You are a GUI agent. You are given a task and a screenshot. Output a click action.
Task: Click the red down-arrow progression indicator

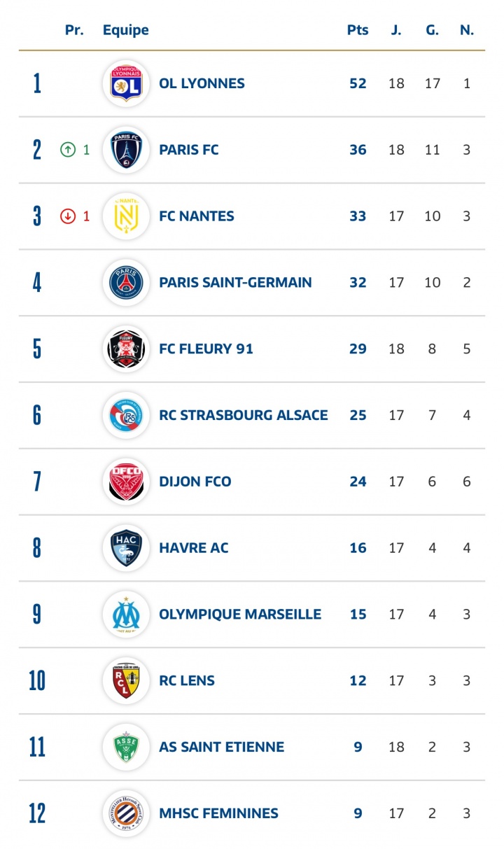68,216
